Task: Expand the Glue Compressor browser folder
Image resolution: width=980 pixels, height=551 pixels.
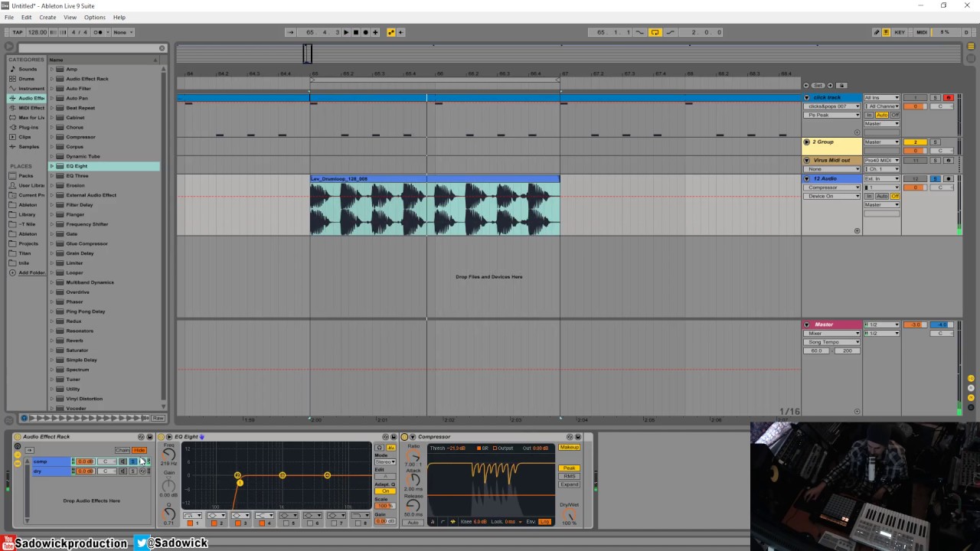Action: point(52,243)
